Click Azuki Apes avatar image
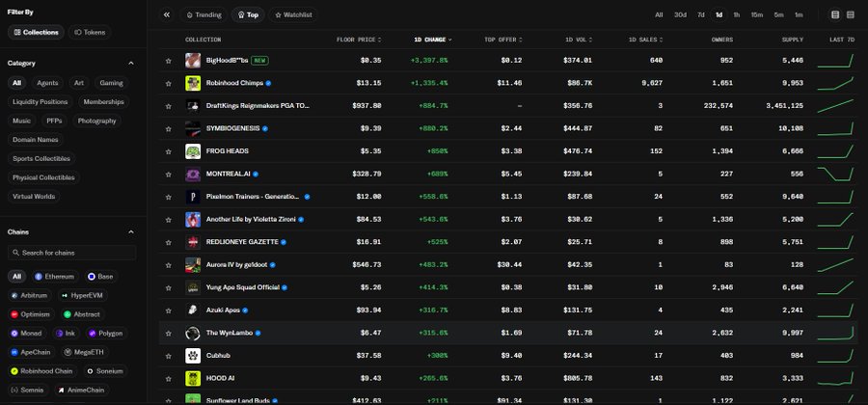The height and width of the screenshot is (405, 868). (193, 310)
